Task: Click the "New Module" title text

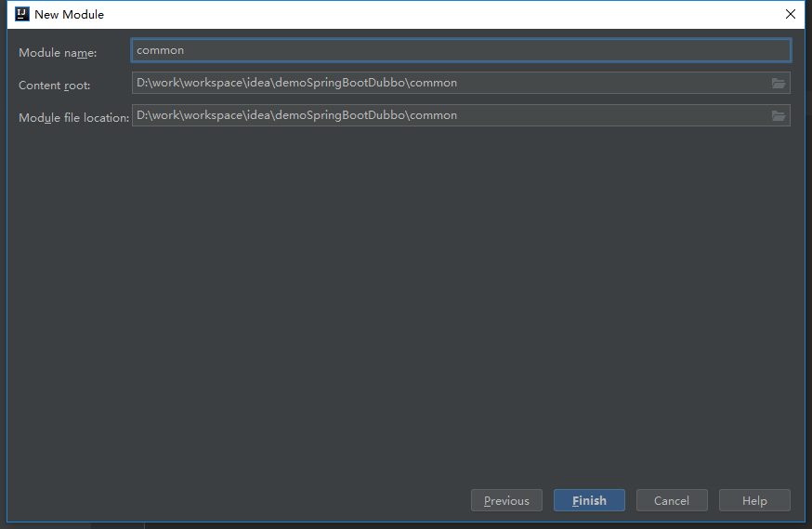Action: click(69, 15)
